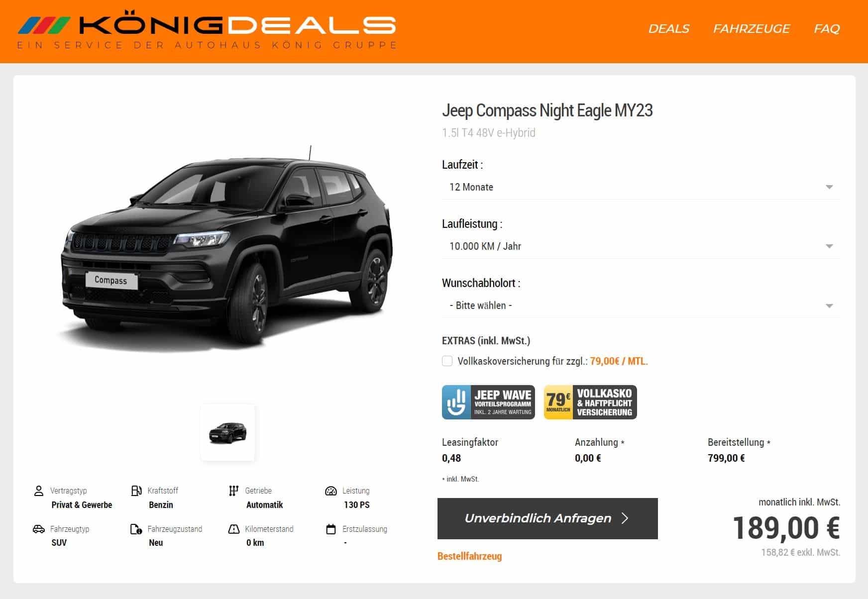Click the KönigDeals logo
The width and height of the screenshot is (868, 599).
(x=207, y=31)
